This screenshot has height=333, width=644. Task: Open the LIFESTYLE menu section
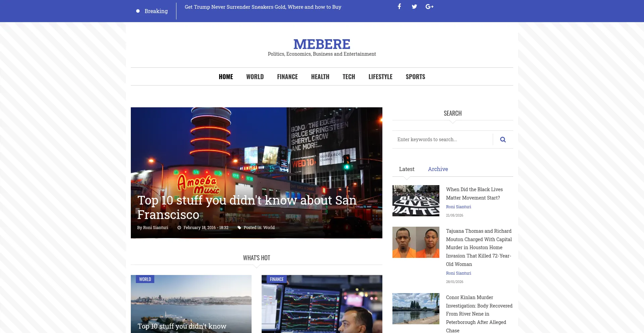[x=380, y=77]
